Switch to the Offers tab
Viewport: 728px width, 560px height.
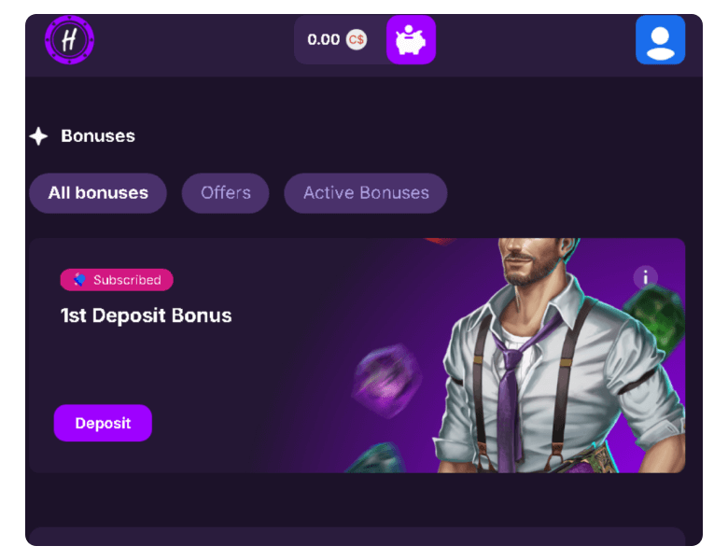pyautogui.click(x=226, y=193)
